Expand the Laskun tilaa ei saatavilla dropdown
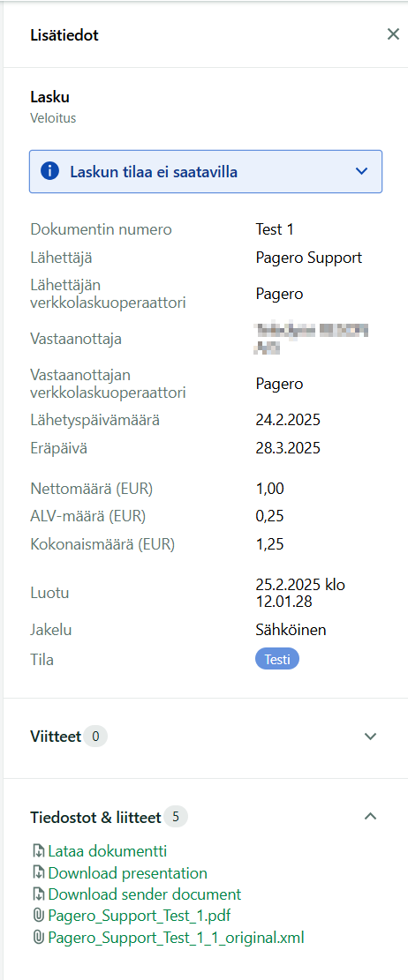 [361, 171]
